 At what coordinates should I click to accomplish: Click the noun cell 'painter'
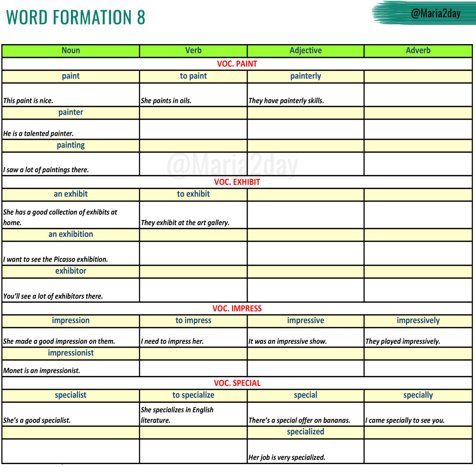[71, 113]
